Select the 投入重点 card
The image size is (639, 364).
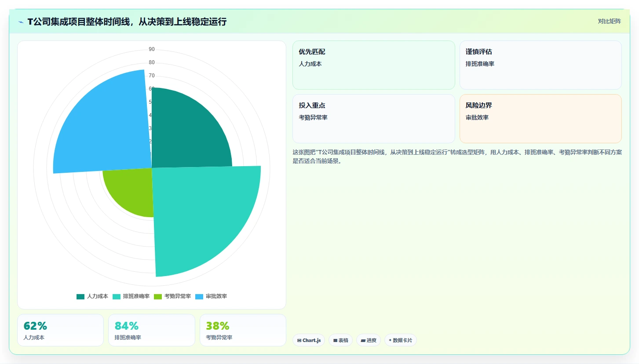(x=374, y=119)
